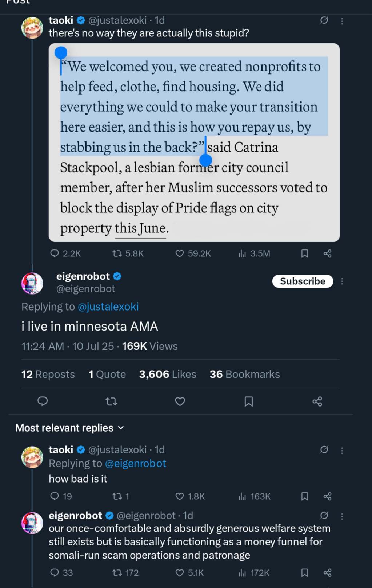View analytics on taoki's 'how bad is it' reply
372x588 pixels.
coord(255,496)
